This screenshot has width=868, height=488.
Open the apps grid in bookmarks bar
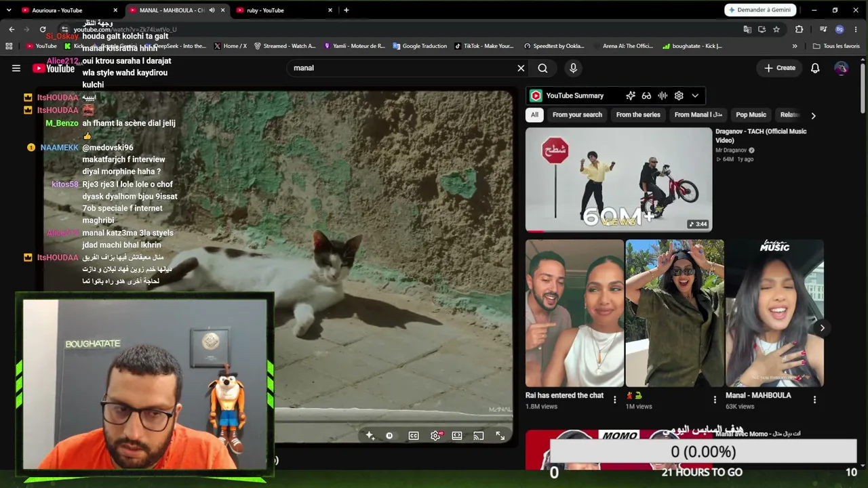tap(9, 46)
